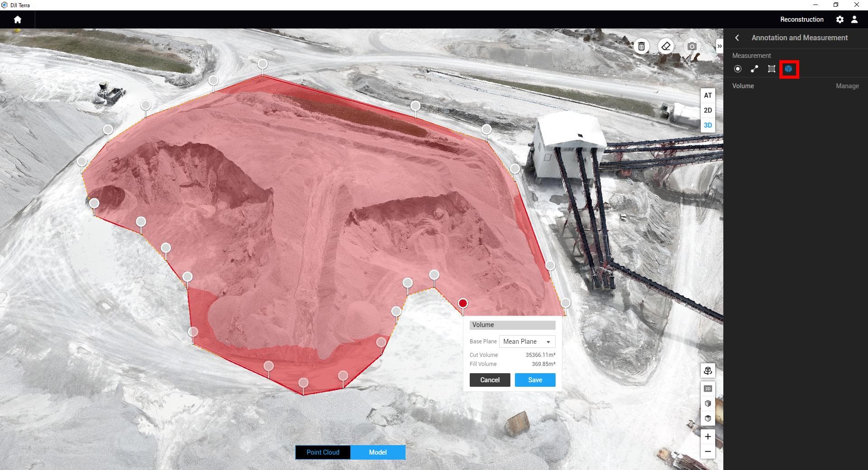The height and width of the screenshot is (470, 868).
Task: Save the volume measurement
Action: pos(535,380)
